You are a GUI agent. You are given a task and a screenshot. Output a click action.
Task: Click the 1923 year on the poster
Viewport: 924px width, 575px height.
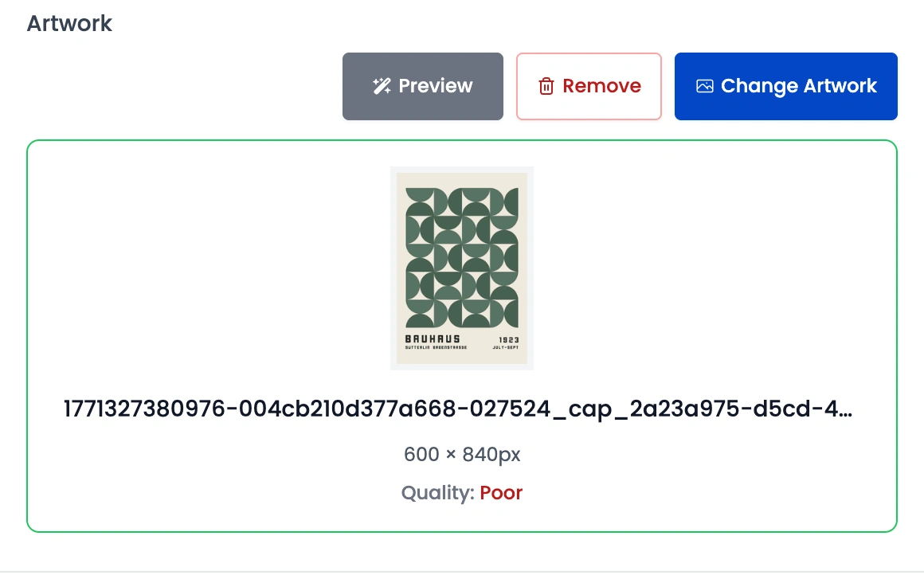coord(507,339)
